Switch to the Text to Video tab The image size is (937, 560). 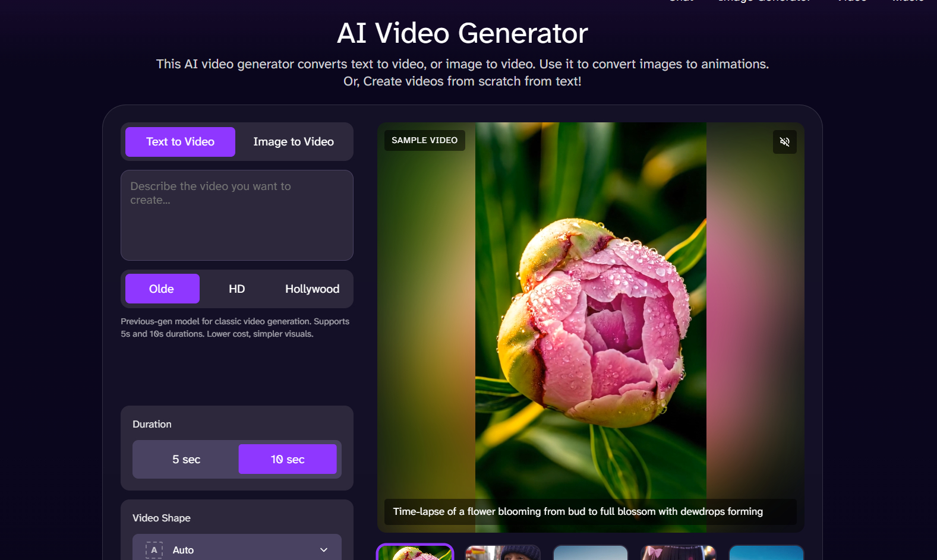coord(180,142)
